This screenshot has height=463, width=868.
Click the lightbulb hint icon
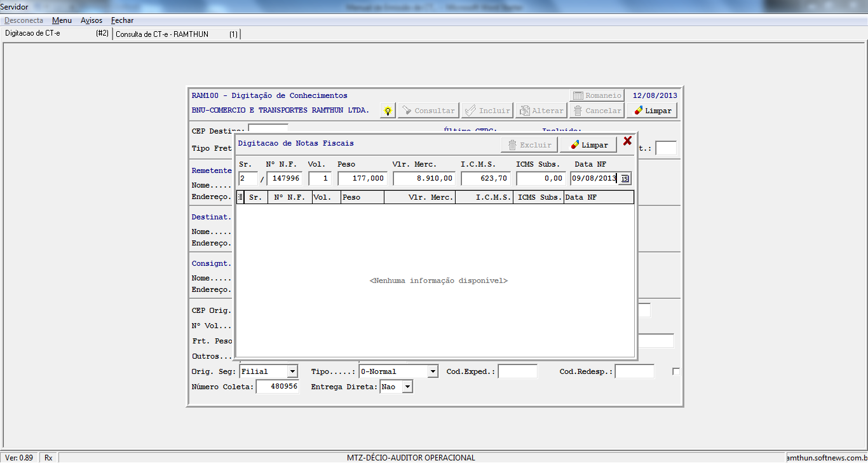click(x=388, y=111)
